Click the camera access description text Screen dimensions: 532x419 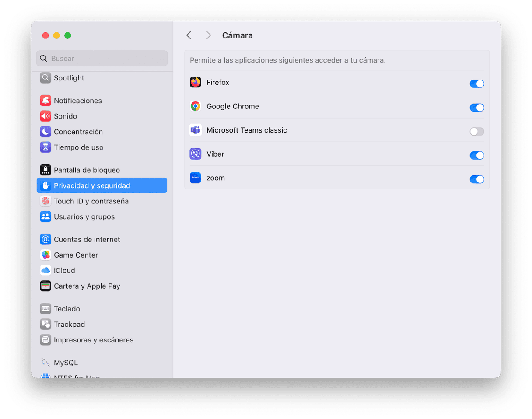point(288,60)
